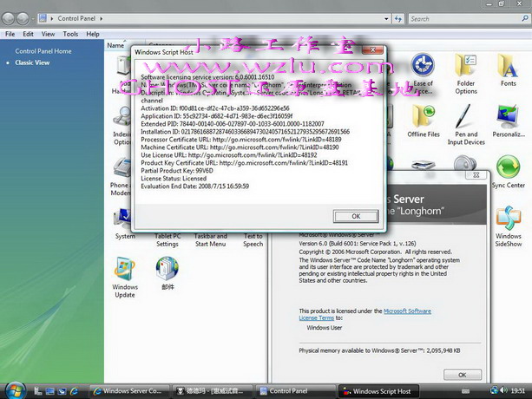The image size is (532, 399).
Task: Go to Control Panel Home
Action: pyautogui.click(x=43, y=51)
